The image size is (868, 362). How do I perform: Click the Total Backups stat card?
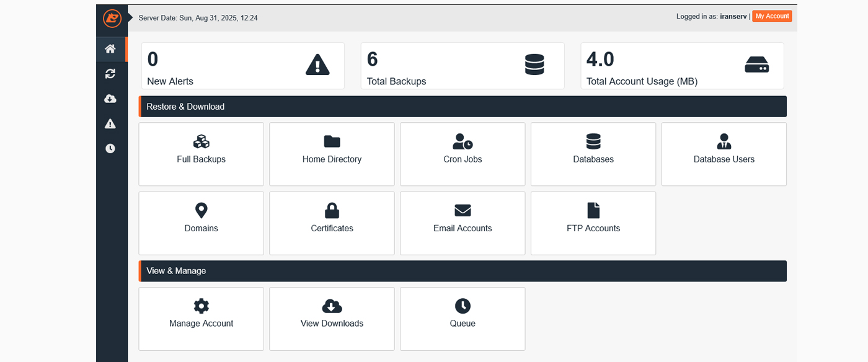(463, 65)
